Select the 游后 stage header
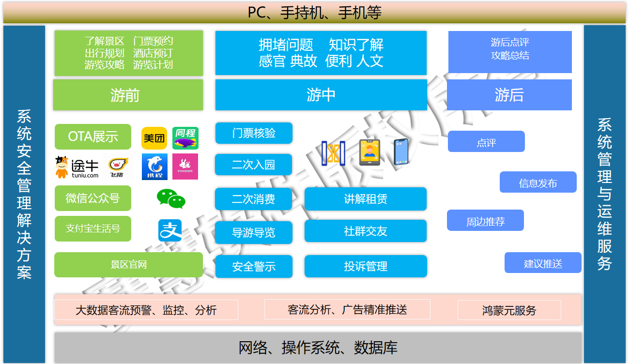The width and height of the screenshot is (630, 364). (x=509, y=95)
